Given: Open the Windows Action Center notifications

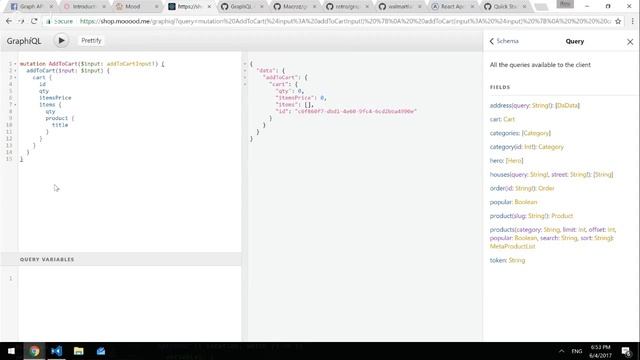Looking at the screenshot, I should coord(627,351).
